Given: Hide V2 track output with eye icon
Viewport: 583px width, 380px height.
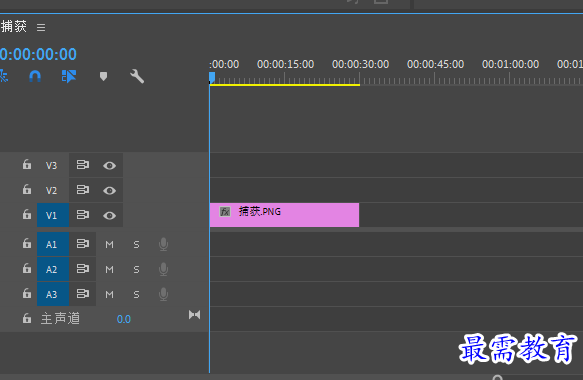Looking at the screenshot, I should 109,190.
